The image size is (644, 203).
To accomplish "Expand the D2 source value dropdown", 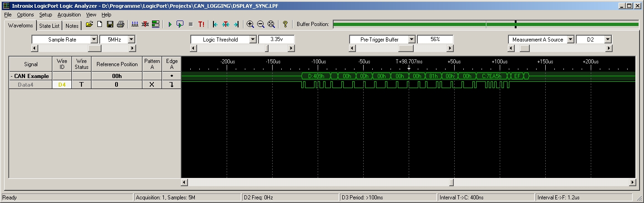I will click(x=608, y=40).
